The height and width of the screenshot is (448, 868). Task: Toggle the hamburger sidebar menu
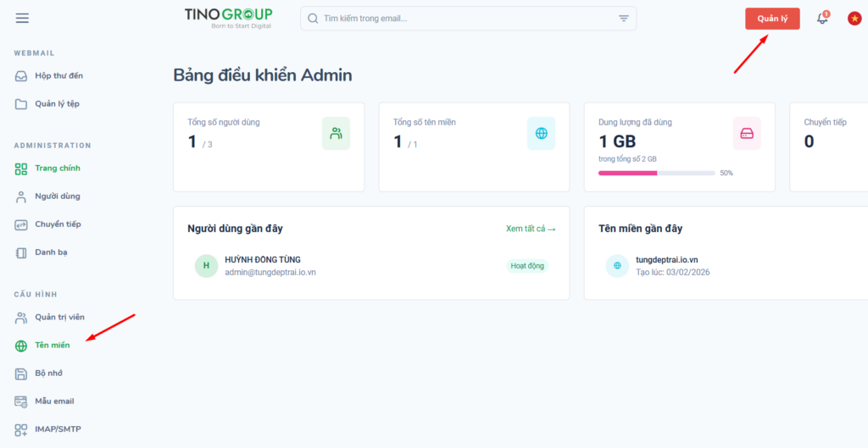[x=22, y=19]
